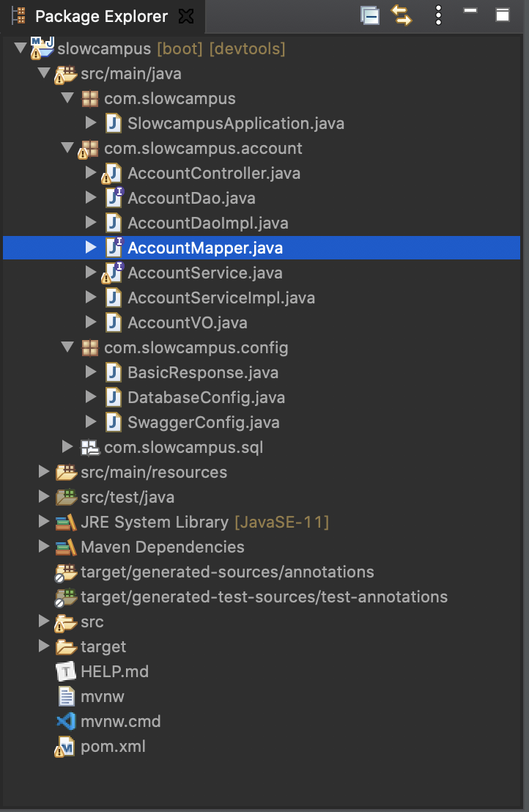The width and height of the screenshot is (529, 812).
Task: Expand the AccountMapper.java node
Action: pos(91,247)
